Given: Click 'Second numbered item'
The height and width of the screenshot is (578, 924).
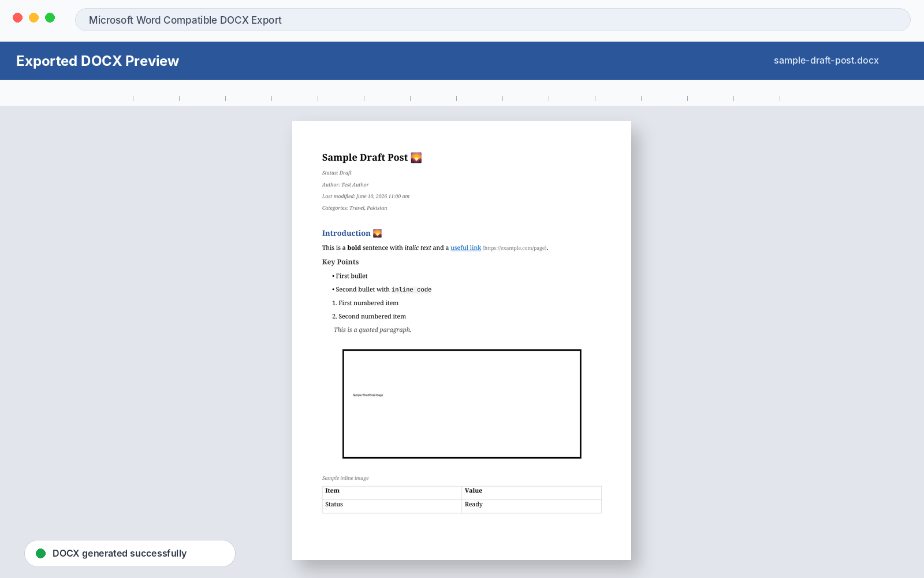Looking at the screenshot, I should (369, 317).
